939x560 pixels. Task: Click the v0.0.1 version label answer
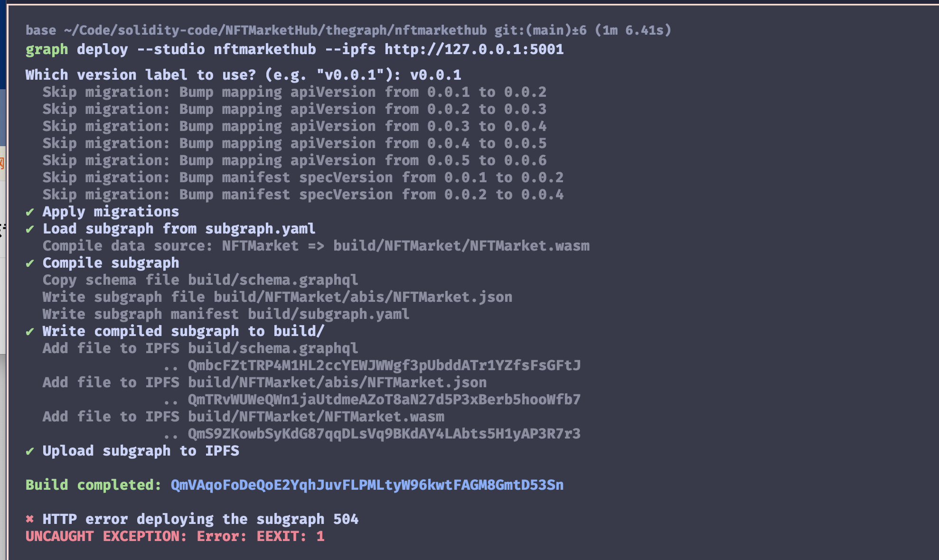[435, 75]
